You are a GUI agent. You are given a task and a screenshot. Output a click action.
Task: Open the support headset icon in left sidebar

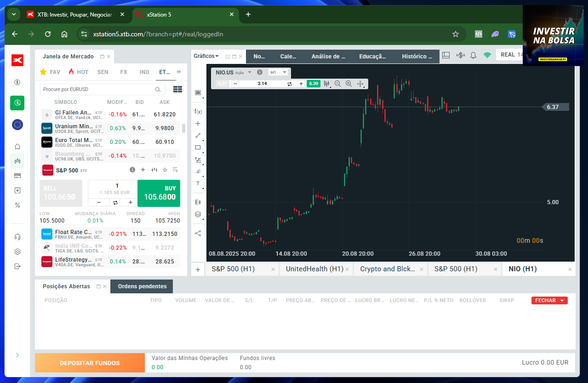pyautogui.click(x=17, y=237)
